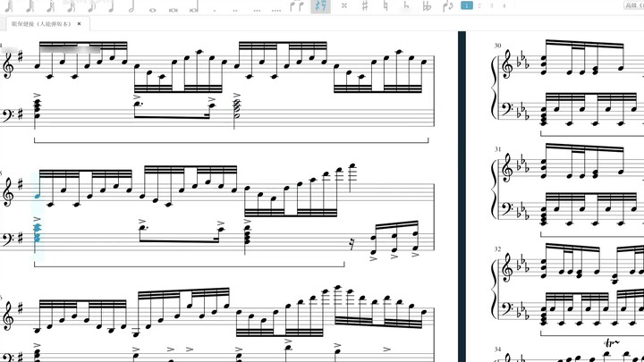The image size is (644, 362).
Task: Toggle the highlighted rest input icon
Action: pos(320,5)
